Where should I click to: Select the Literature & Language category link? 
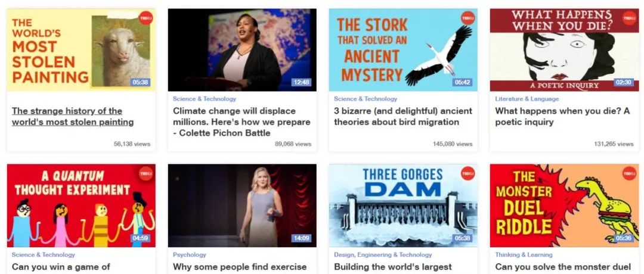[527, 99]
